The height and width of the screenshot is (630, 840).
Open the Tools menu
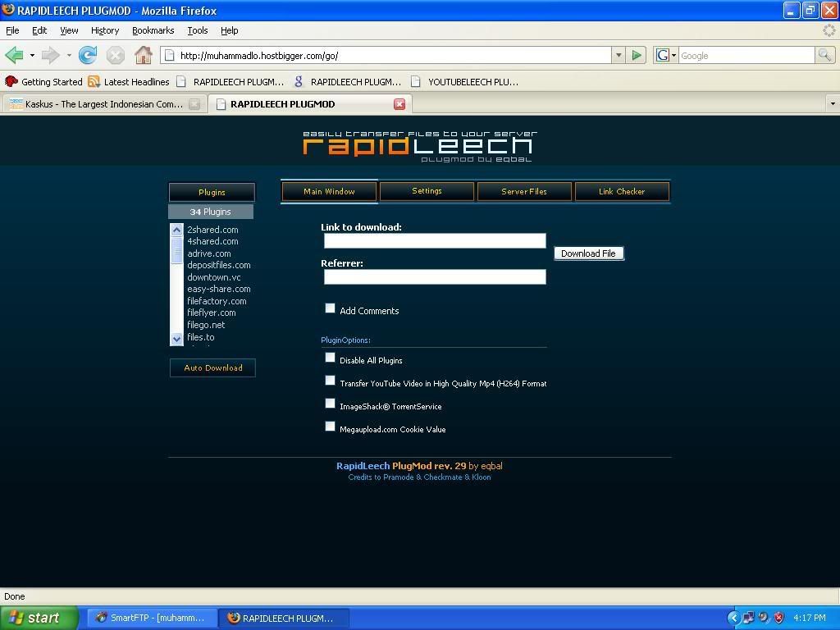click(198, 30)
